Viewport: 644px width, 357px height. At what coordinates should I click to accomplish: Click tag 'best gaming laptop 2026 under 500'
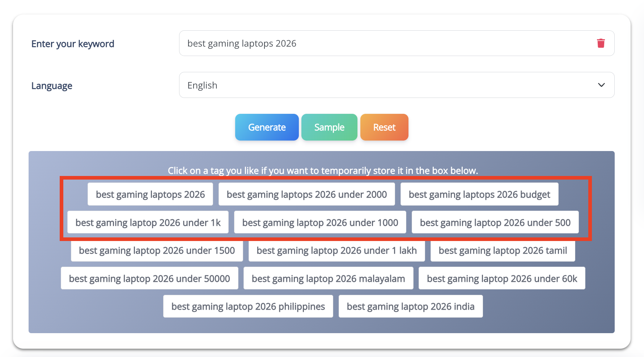495,223
